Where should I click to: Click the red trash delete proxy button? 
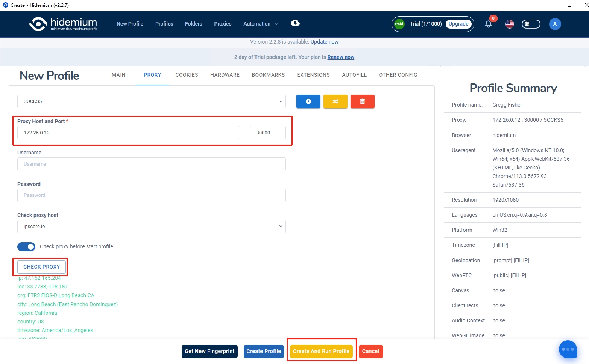362,101
